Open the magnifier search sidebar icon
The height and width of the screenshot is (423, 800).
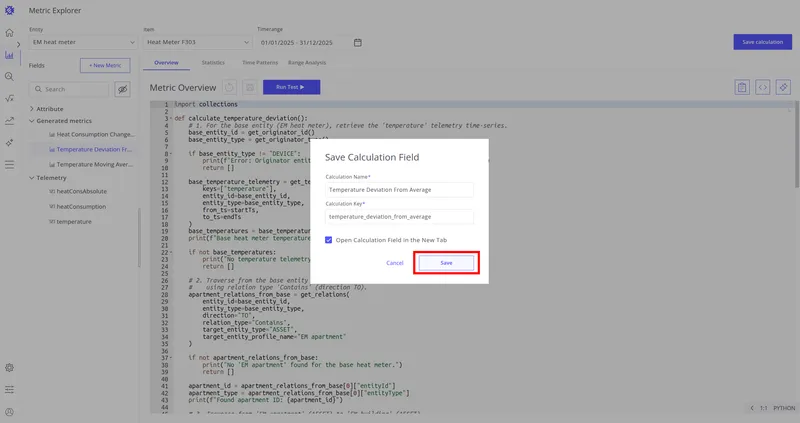[x=9, y=77]
